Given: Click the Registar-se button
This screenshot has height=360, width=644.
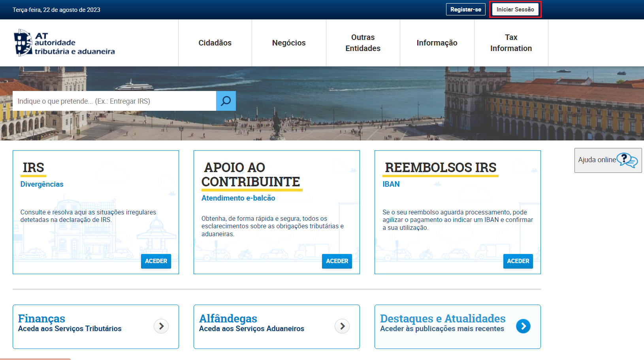Looking at the screenshot, I should (466, 9).
